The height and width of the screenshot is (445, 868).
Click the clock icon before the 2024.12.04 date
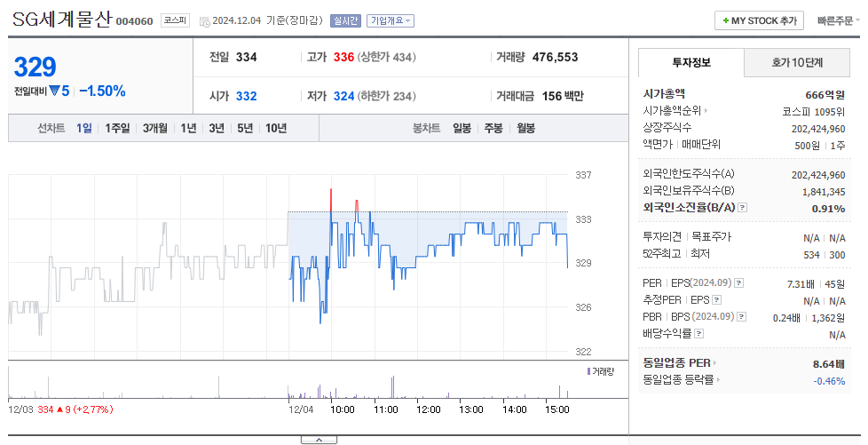pyautogui.click(x=204, y=21)
